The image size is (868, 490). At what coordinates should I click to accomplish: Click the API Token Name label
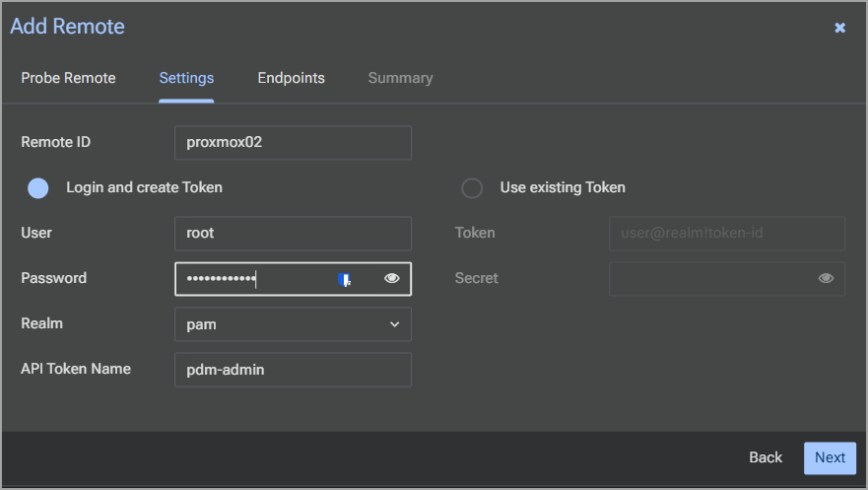pyautogui.click(x=76, y=369)
